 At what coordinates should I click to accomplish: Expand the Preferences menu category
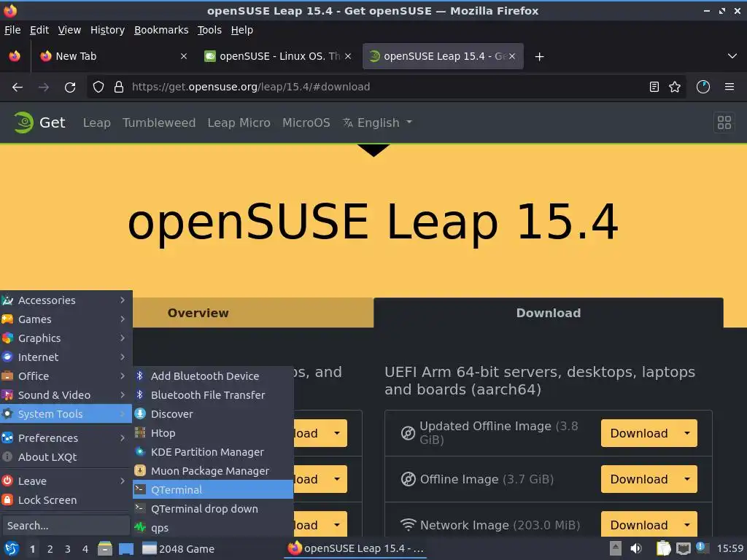pos(66,437)
